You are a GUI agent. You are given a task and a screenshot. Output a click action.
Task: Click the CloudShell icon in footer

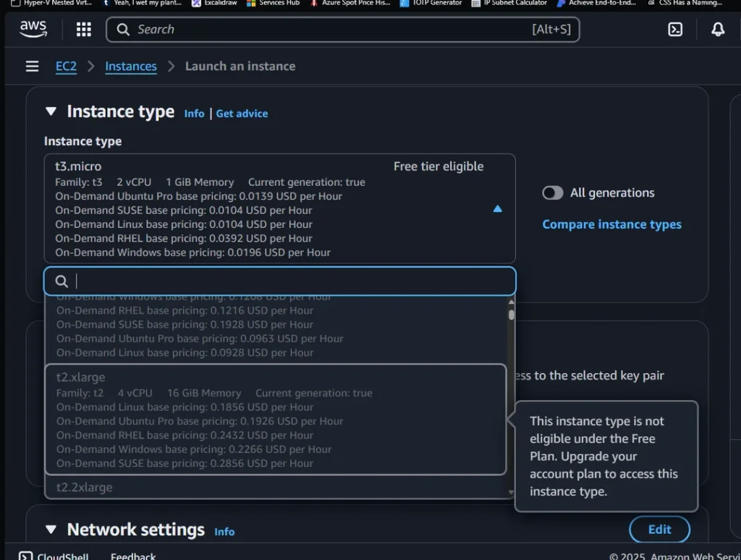tap(26, 556)
